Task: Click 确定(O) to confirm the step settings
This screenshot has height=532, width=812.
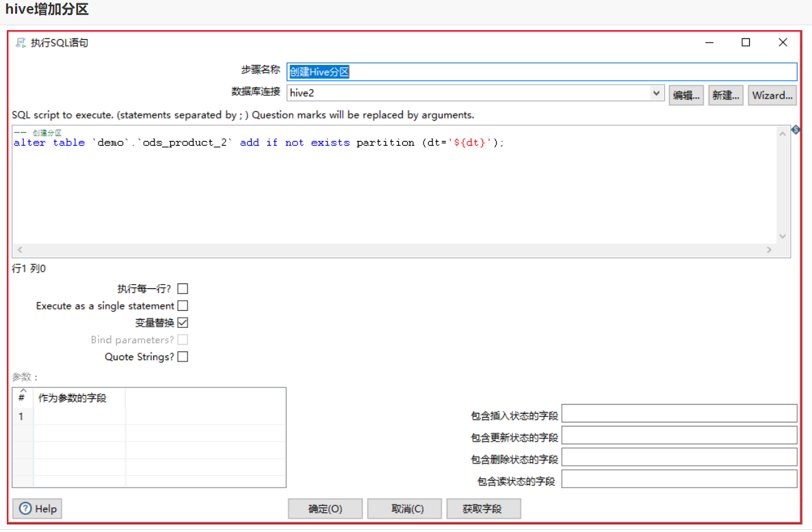Action: pos(325,508)
